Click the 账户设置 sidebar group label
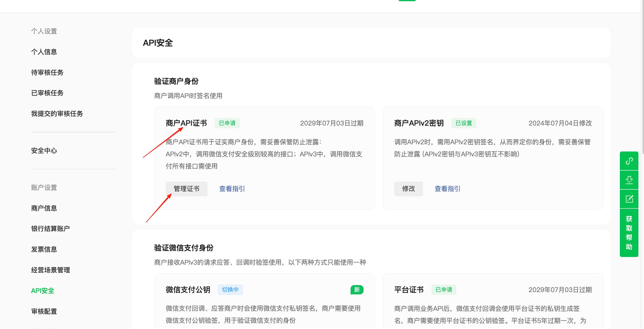The width and height of the screenshot is (644, 329). click(44, 188)
